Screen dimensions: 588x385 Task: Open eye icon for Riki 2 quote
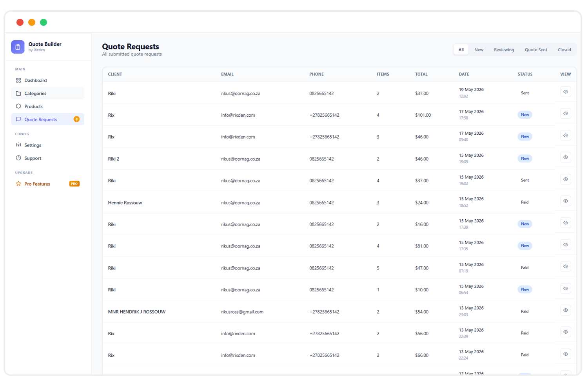565,157
